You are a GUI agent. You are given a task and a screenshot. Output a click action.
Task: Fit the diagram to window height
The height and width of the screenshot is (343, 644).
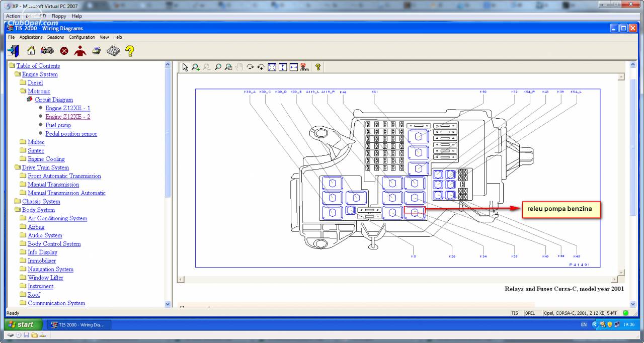coord(283,67)
